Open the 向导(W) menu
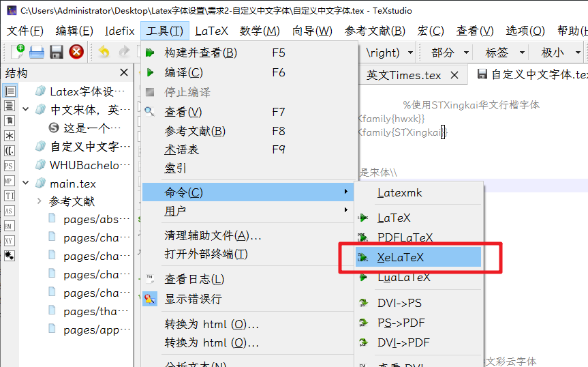The height and width of the screenshot is (367, 588). point(312,31)
